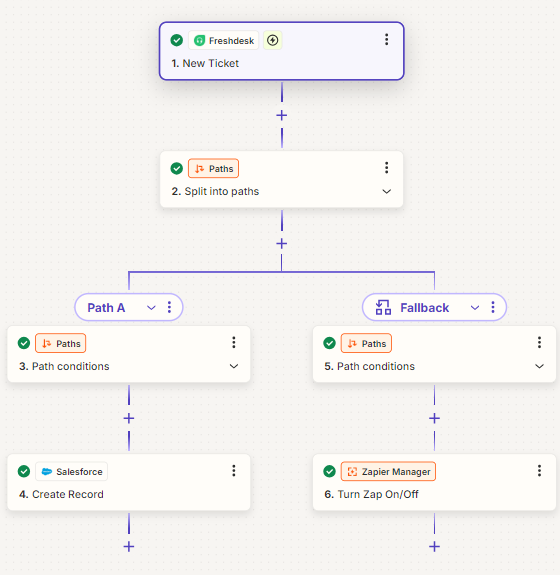Select the Create Record step card

[129, 483]
